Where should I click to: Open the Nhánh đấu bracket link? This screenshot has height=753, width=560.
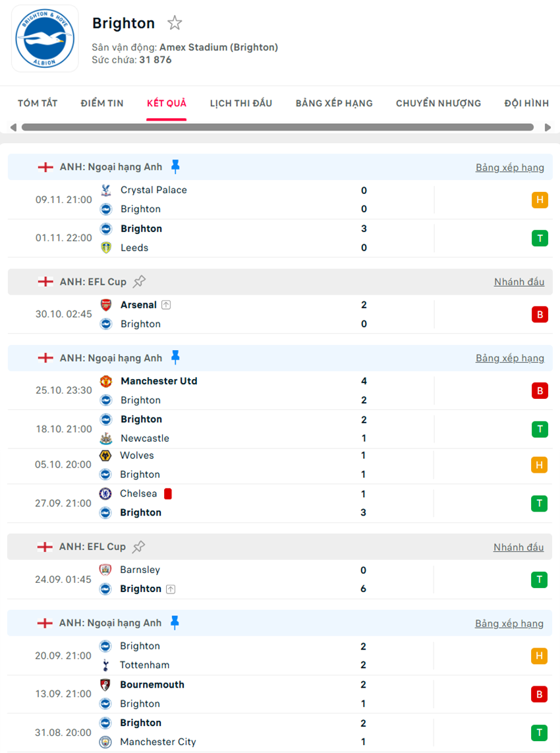(x=518, y=281)
